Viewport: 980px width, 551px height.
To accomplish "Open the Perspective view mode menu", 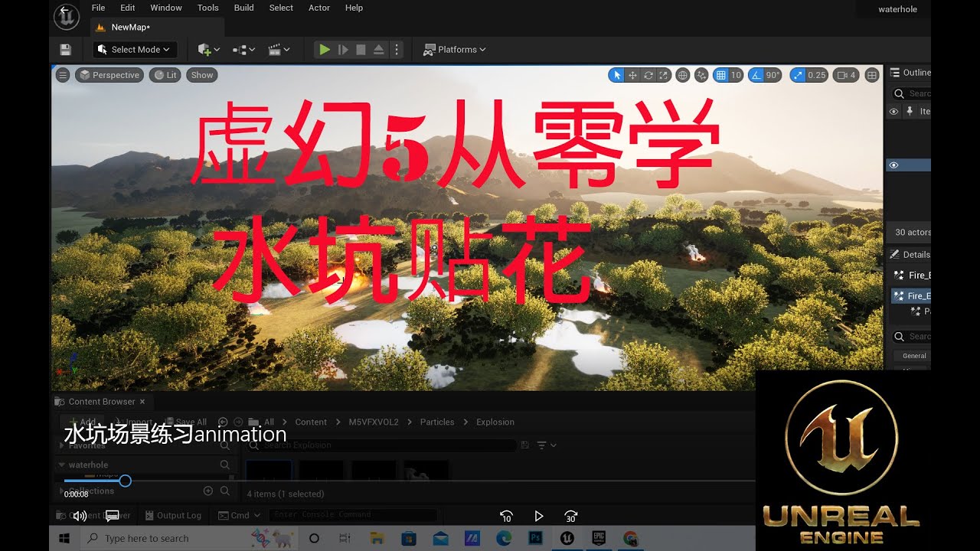I will (109, 75).
